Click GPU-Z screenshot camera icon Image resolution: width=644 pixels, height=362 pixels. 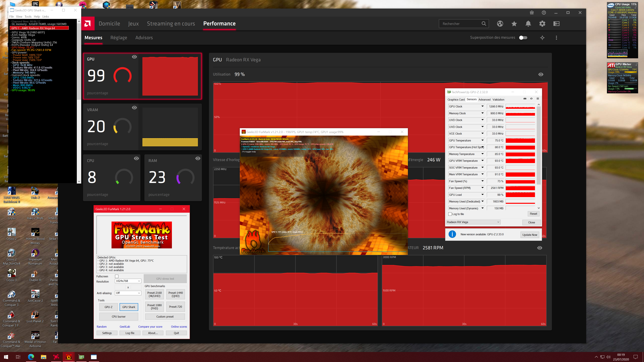(525, 99)
